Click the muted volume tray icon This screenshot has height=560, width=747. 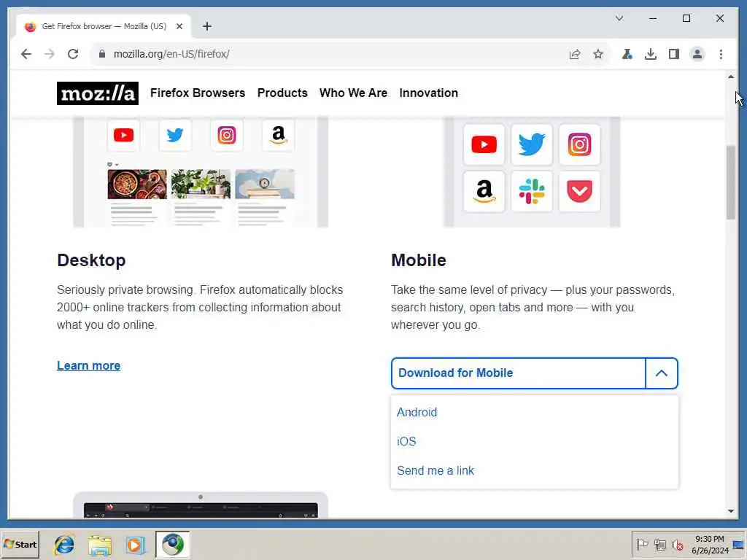pos(677,544)
